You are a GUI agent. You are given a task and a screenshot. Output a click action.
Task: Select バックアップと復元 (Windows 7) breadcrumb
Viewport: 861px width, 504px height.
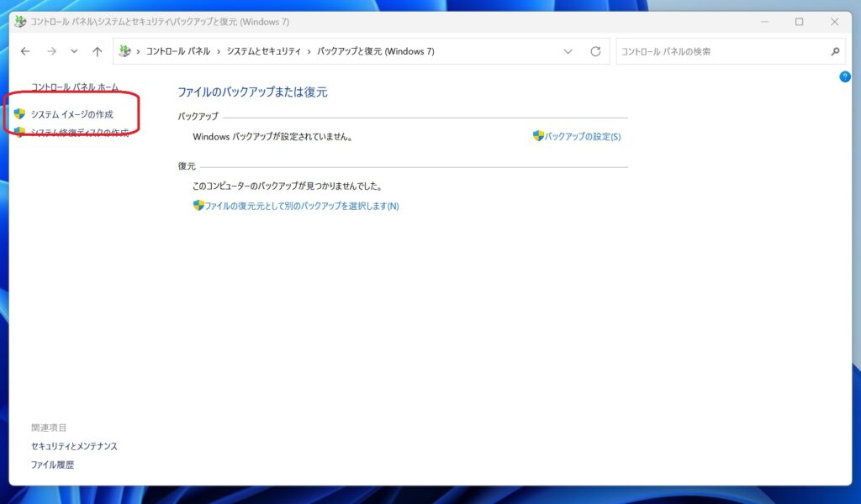[376, 51]
